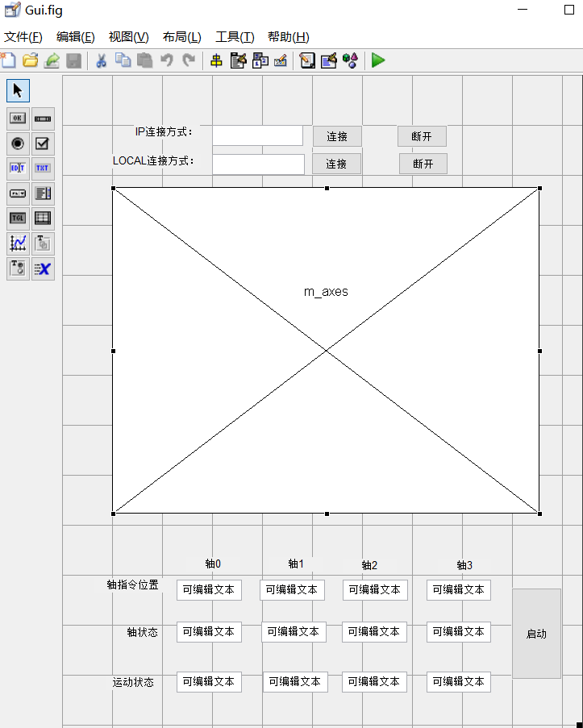Click the grayed-out Save disk icon
The width and height of the screenshot is (583, 728).
pos(73,60)
